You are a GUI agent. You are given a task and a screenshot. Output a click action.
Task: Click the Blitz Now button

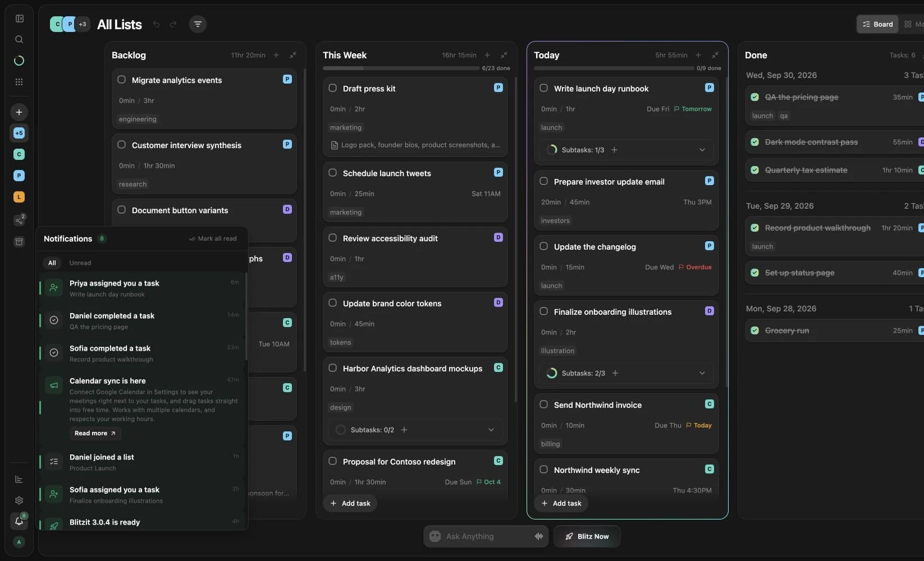coord(587,536)
